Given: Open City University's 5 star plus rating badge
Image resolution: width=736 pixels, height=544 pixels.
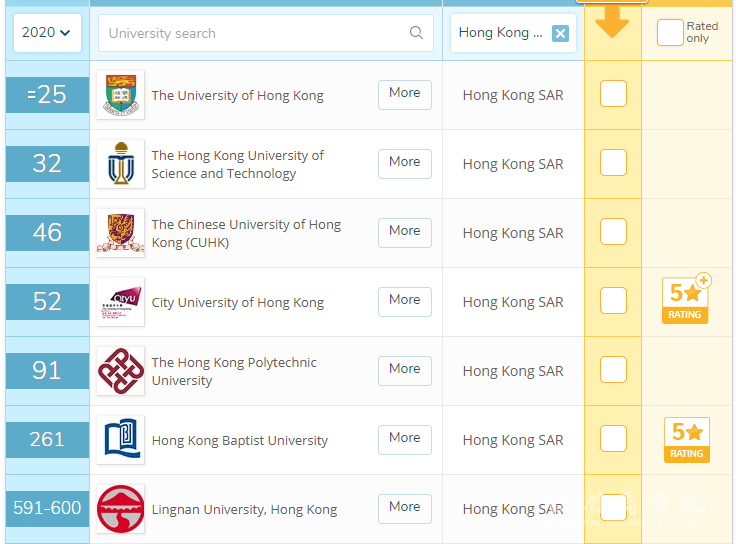Looking at the screenshot, I should (686, 299).
